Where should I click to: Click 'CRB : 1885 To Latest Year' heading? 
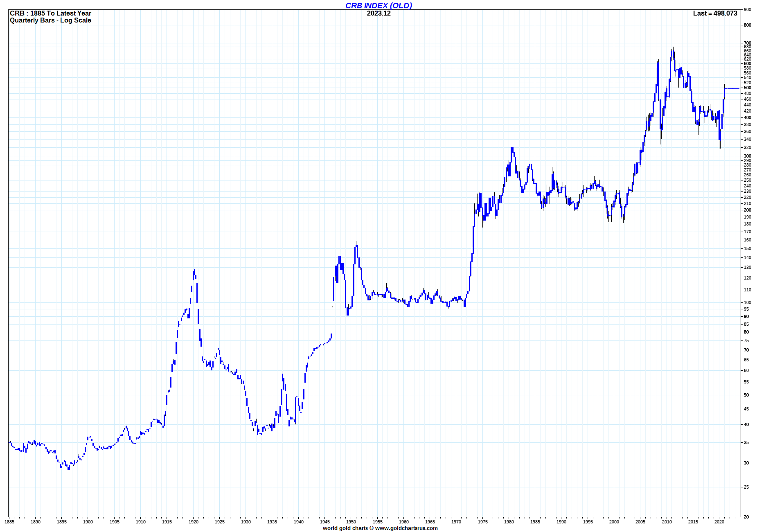[50, 13]
